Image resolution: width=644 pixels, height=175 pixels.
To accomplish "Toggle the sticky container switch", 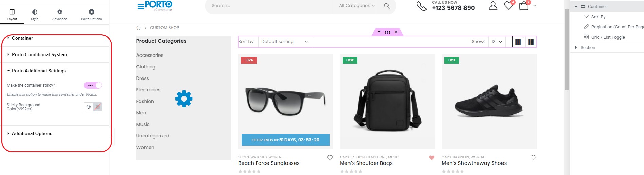I will click(x=93, y=85).
